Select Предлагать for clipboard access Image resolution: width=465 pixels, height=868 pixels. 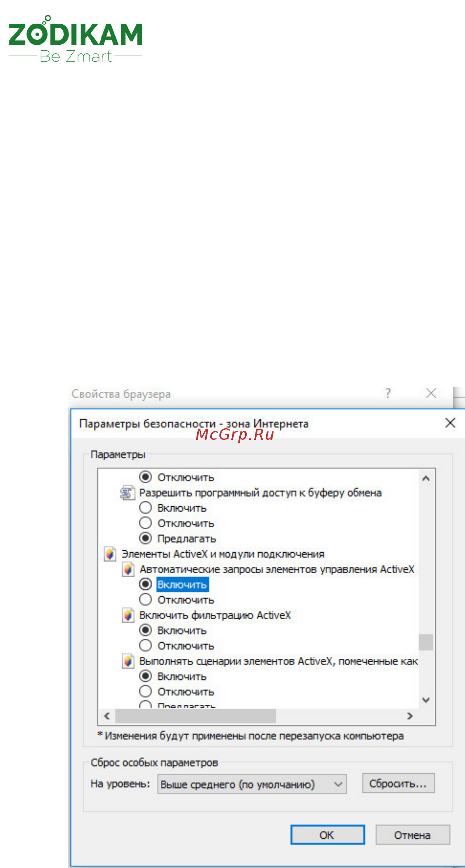tap(145, 538)
